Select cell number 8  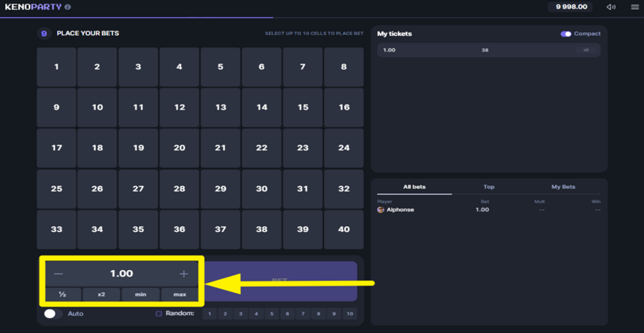[x=343, y=67]
